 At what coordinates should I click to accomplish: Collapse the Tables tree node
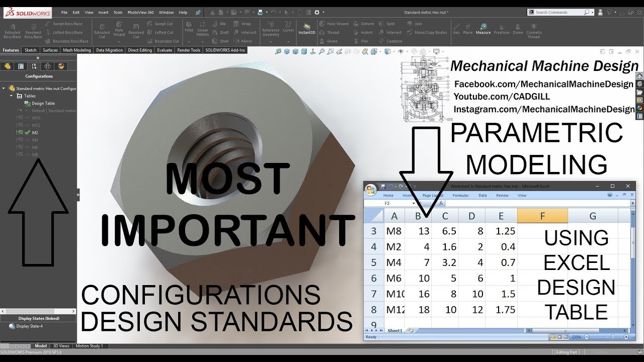(12, 96)
